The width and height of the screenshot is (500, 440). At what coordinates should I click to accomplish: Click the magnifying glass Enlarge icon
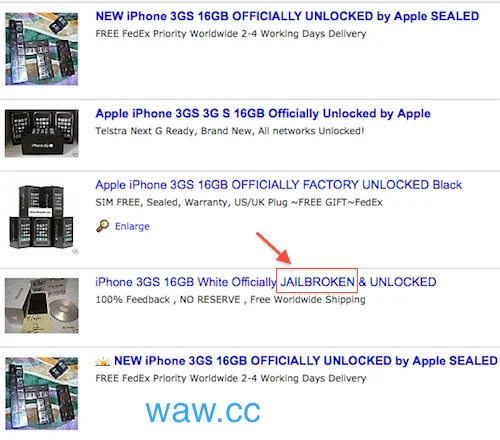point(103,226)
